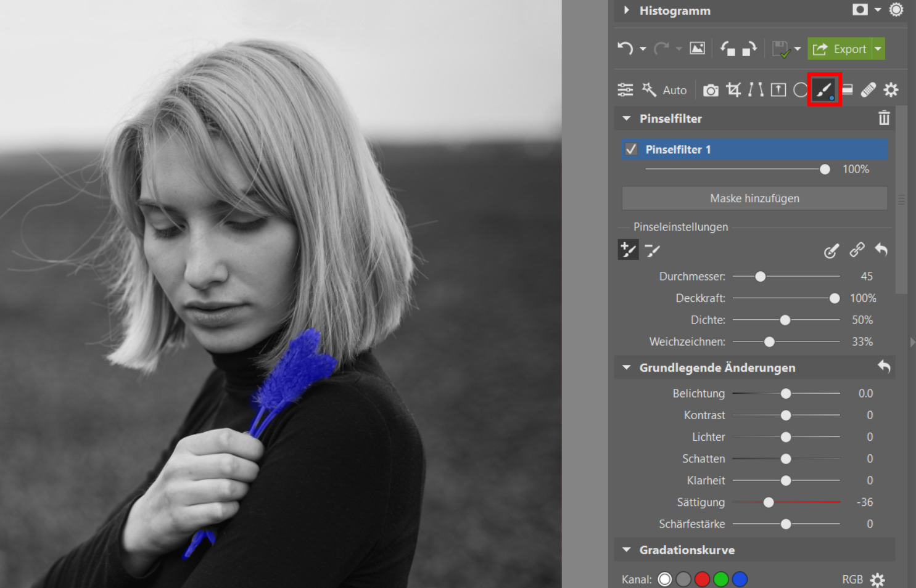Click the Sättigung slider handle
This screenshot has width=916, height=588.
769,502
